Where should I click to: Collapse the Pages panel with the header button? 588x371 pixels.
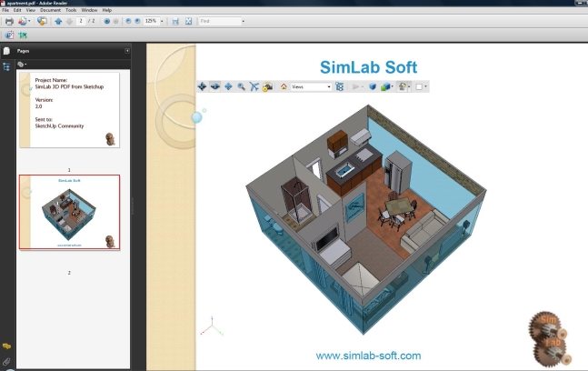(127, 51)
